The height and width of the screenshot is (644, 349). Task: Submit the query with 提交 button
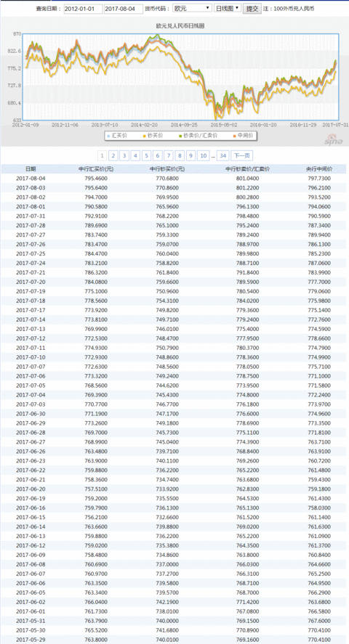(x=252, y=9)
